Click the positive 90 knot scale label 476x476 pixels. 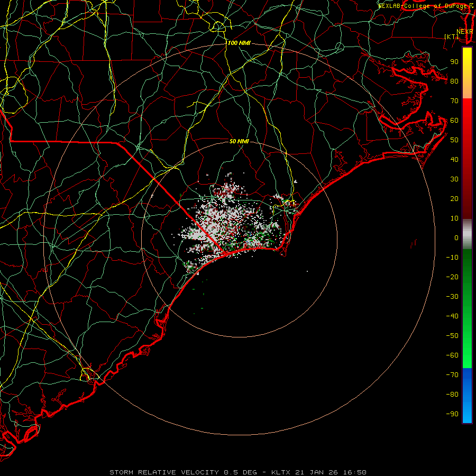pyautogui.click(x=454, y=62)
